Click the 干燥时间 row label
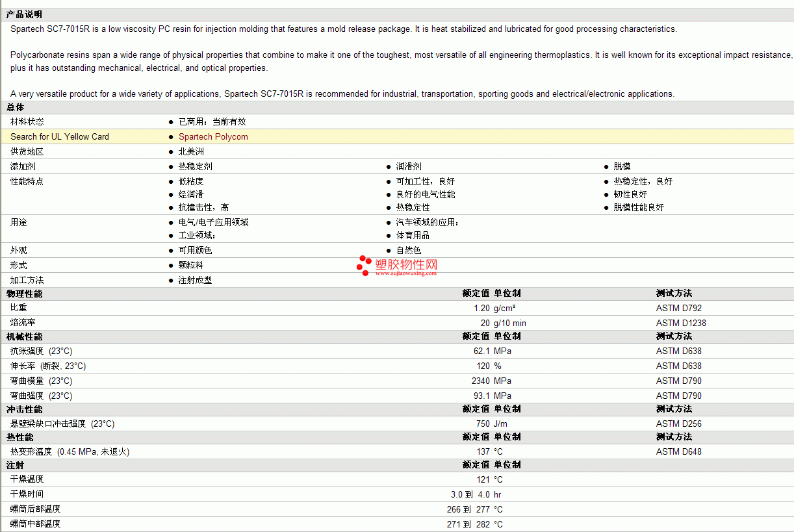The width and height of the screenshot is (794, 532). (27, 494)
